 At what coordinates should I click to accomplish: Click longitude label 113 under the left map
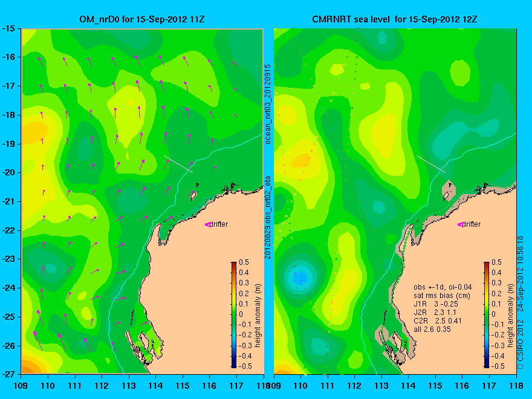pos(129,386)
